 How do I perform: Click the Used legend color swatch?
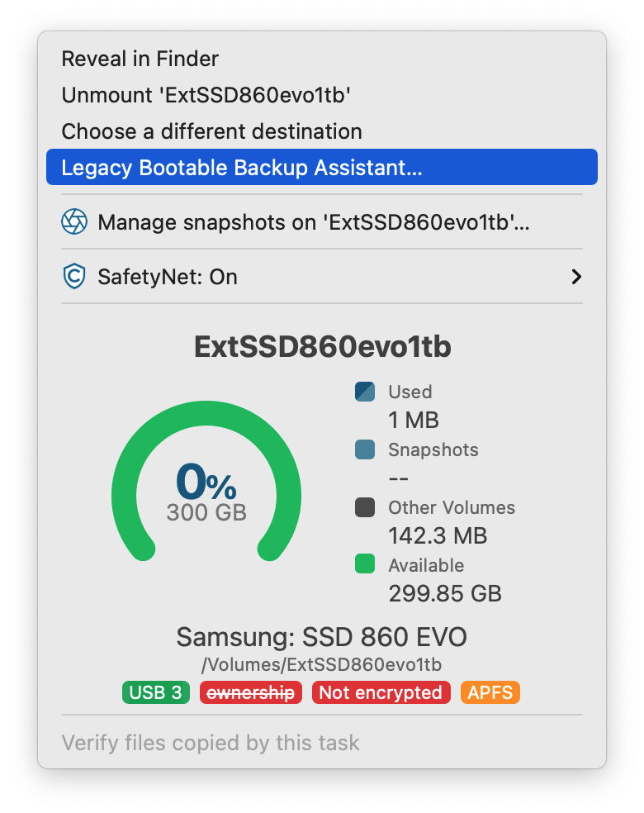coord(365,392)
